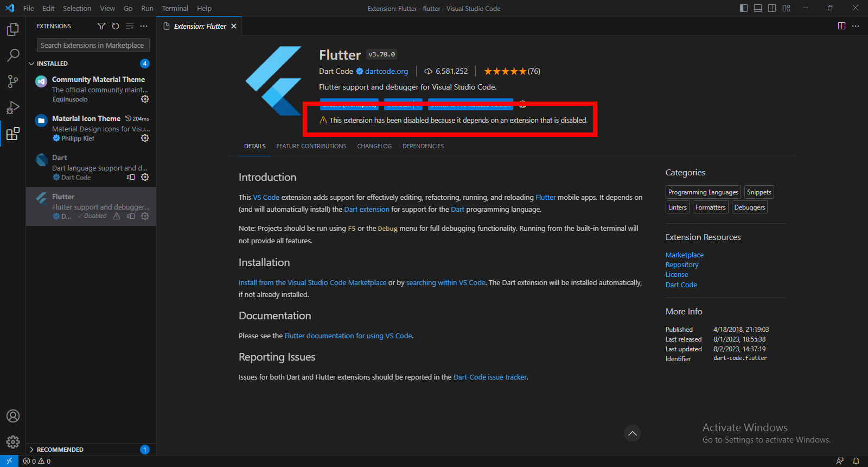Click the filter extensions funnel icon
Screen dimensions: 868x467
101,26
